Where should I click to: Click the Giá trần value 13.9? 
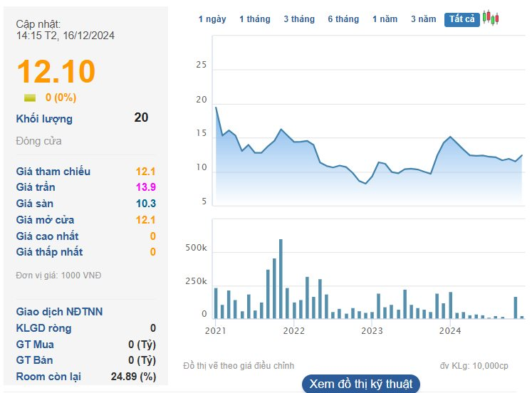click(146, 187)
